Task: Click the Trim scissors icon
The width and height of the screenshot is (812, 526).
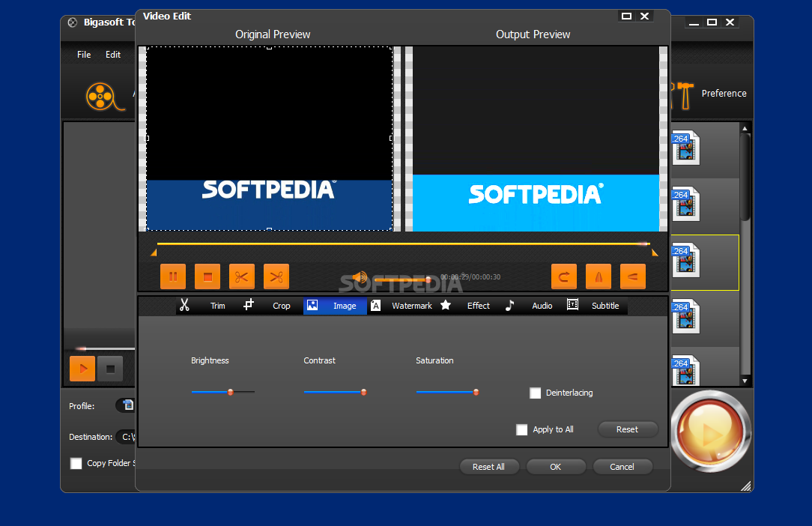Action: [184, 305]
